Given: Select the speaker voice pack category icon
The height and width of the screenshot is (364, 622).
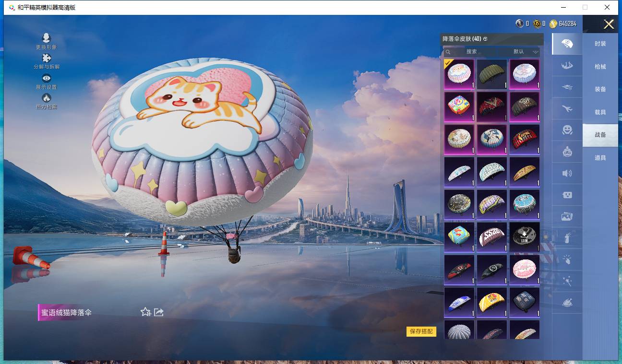Looking at the screenshot, I should [567, 174].
